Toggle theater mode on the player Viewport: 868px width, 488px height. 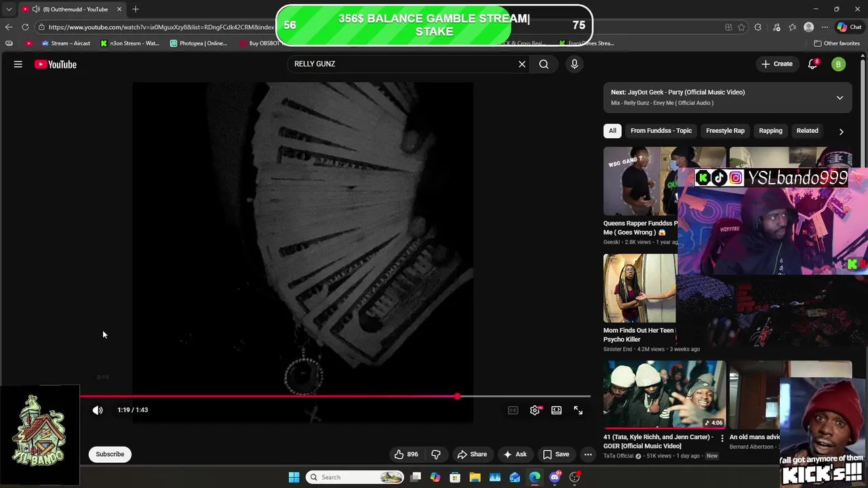click(556, 410)
